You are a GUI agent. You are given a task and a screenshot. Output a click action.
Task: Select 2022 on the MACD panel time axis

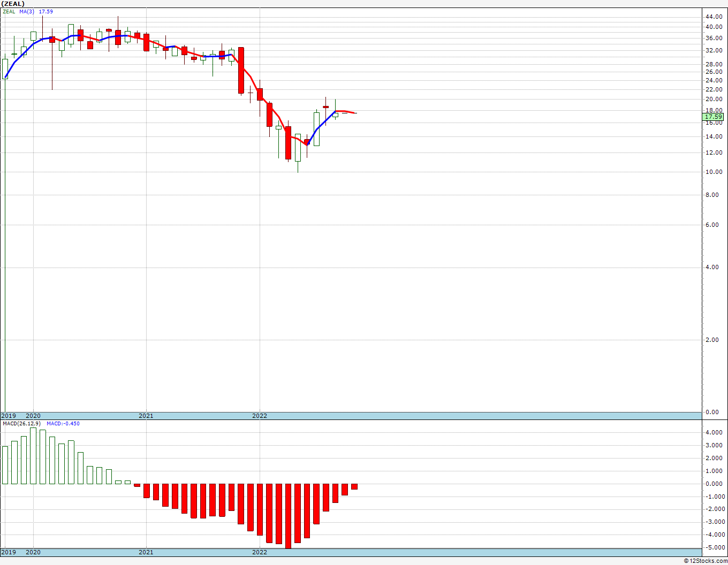point(260,552)
